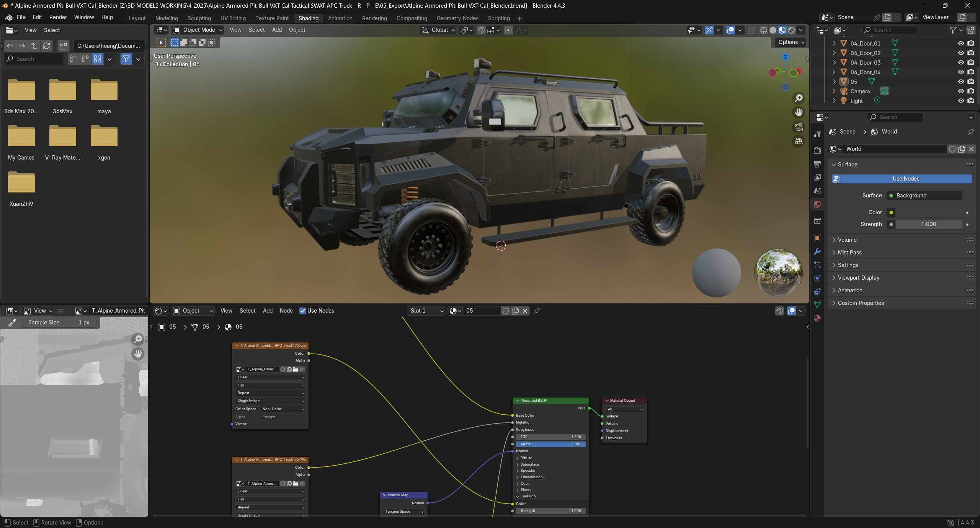Image resolution: width=980 pixels, height=528 pixels.
Task: Open the Object Constraints properties tab
Action: coord(817,292)
